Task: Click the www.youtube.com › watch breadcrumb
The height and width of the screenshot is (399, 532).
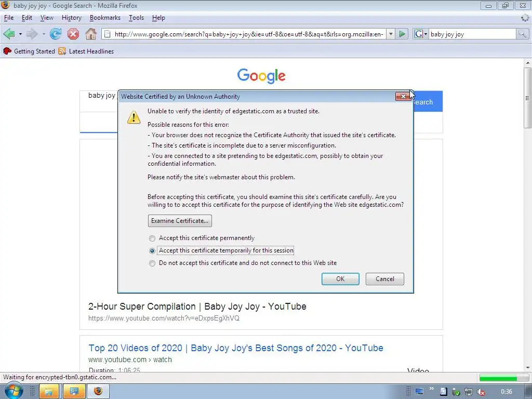Action: [x=130, y=360]
